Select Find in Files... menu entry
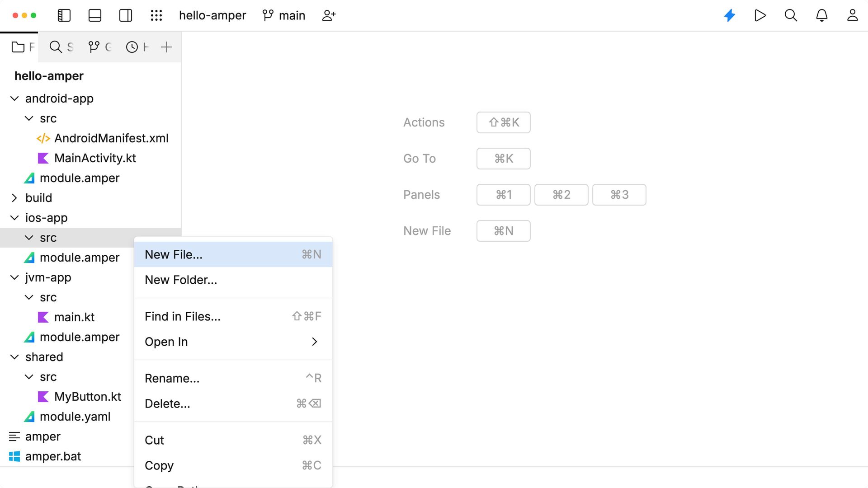 233,316
